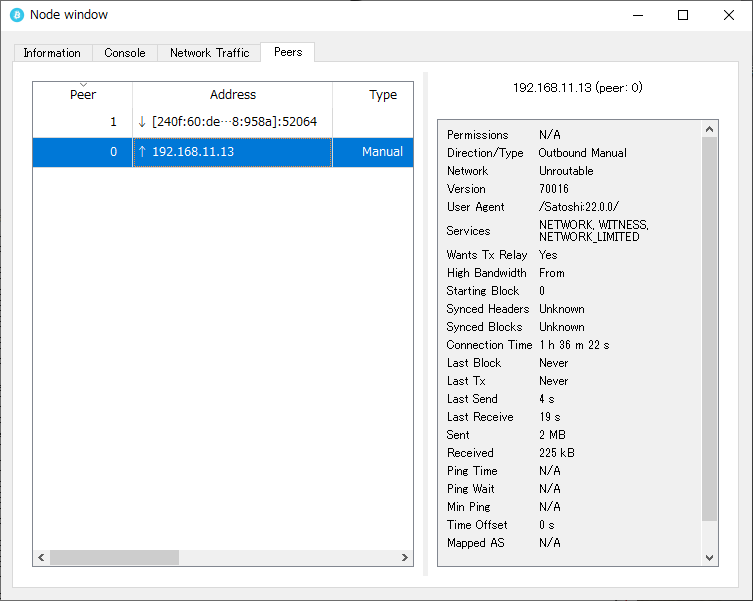Click the version value 70016

(x=554, y=189)
